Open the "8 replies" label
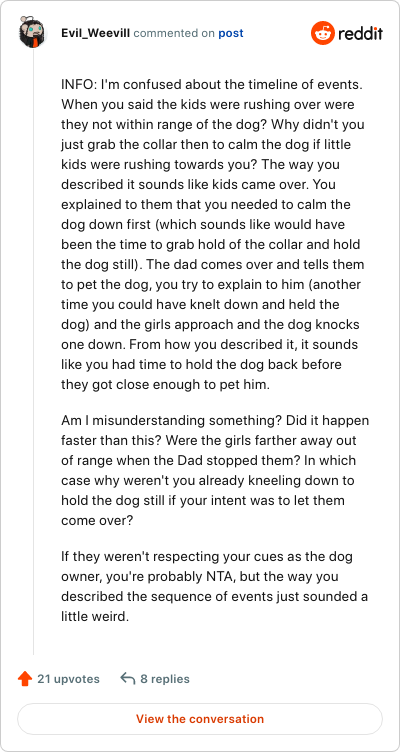Screen dimensions: 400x752 coord(165,679)
